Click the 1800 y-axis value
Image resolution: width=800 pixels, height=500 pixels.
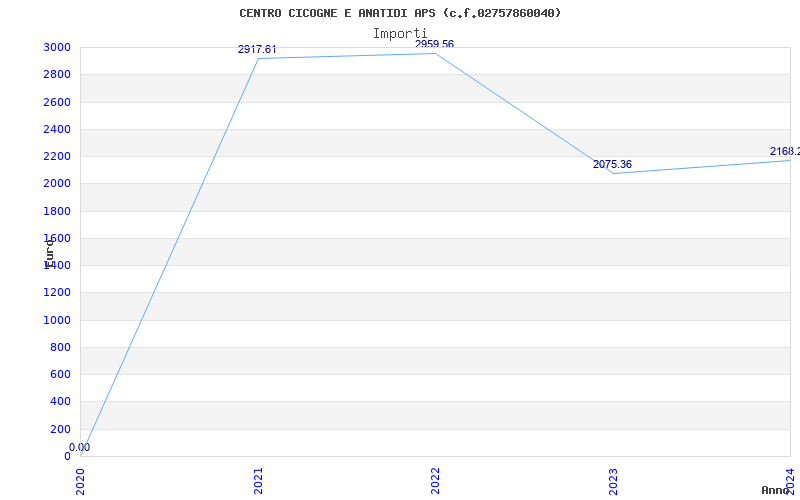[57, 211]
